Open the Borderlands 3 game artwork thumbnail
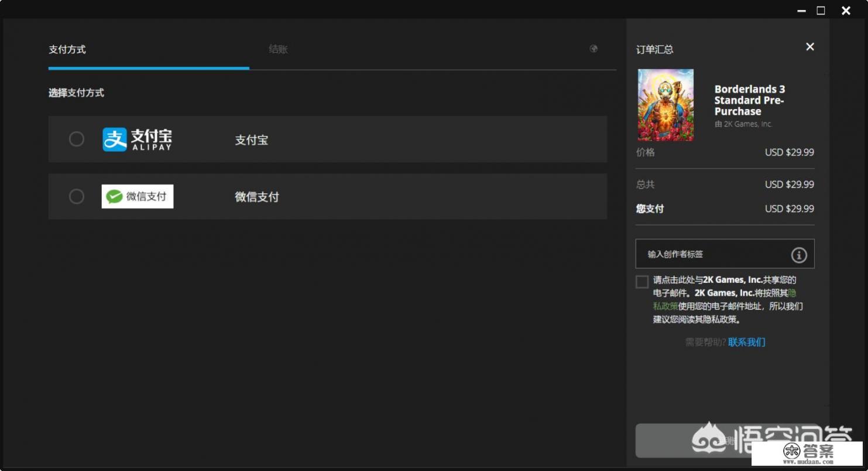The height and width of the screenshot is (471, 868). pyautogui.click(x=665, y=104)
